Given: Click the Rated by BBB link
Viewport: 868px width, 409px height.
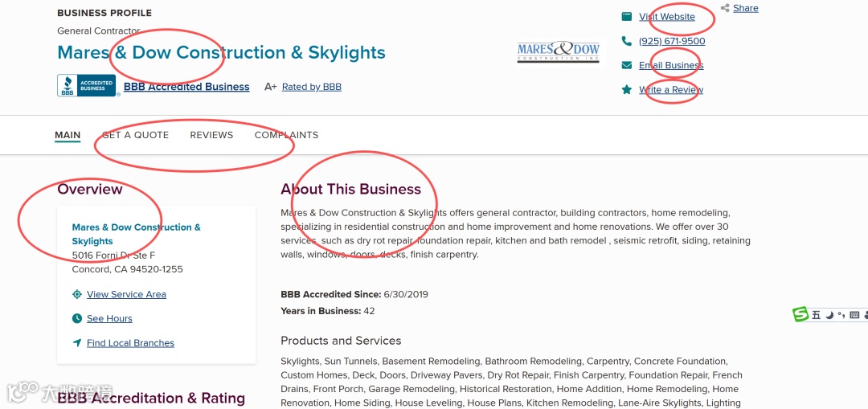Looking at the screenshot, I should [x=312, y=87].
